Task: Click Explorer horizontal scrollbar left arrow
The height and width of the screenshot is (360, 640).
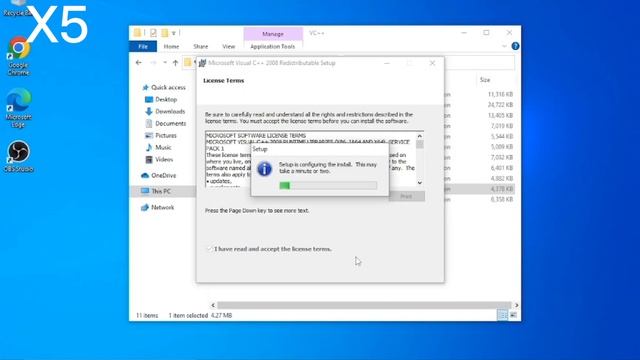Action: (213, 305)
